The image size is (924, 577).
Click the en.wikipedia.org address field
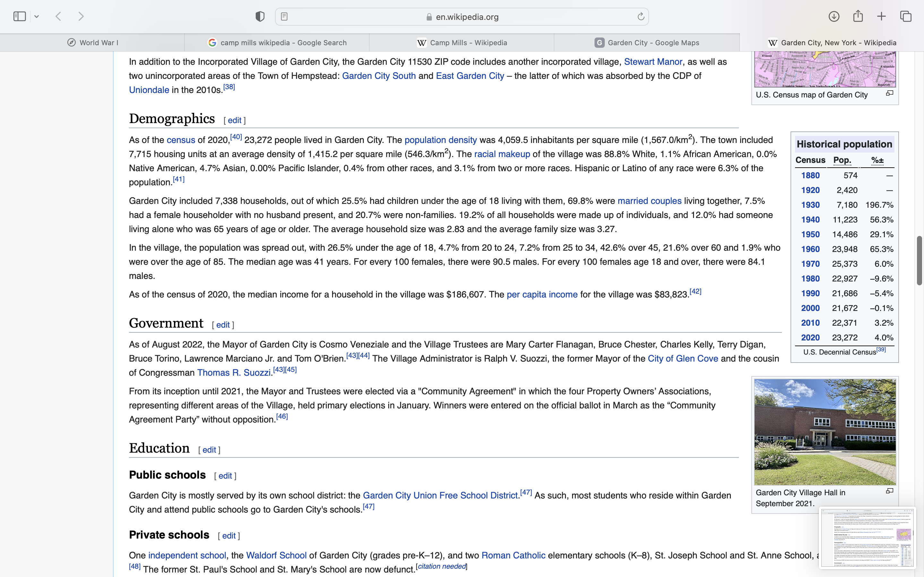coord(466,17)
